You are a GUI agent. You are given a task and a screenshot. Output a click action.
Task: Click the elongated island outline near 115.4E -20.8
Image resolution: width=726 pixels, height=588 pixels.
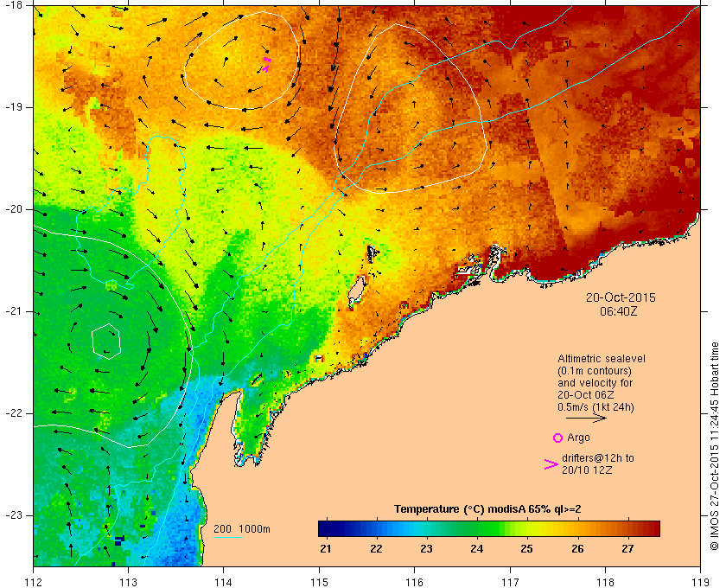(356, 291)
